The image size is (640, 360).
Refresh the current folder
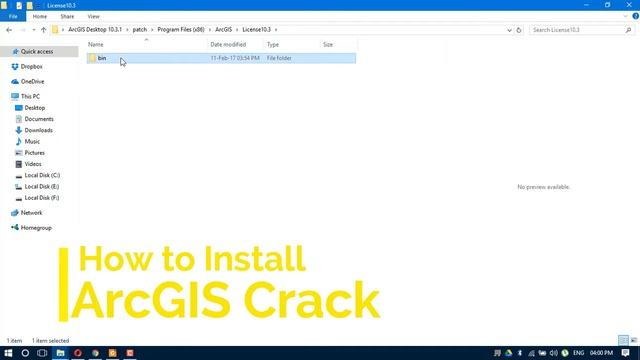point(519,30)
